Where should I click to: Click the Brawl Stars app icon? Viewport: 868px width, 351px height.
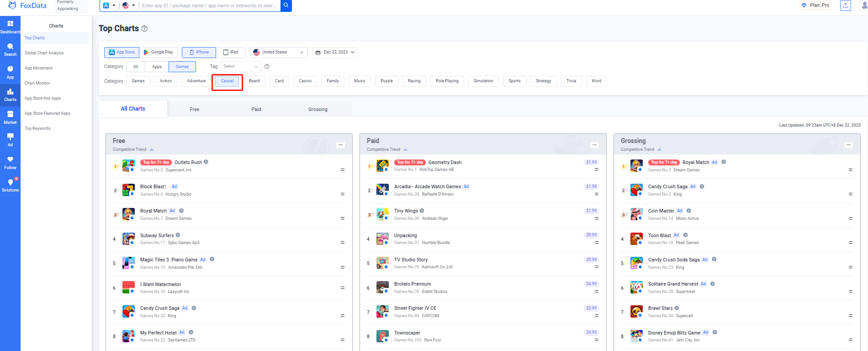point(636,311)
